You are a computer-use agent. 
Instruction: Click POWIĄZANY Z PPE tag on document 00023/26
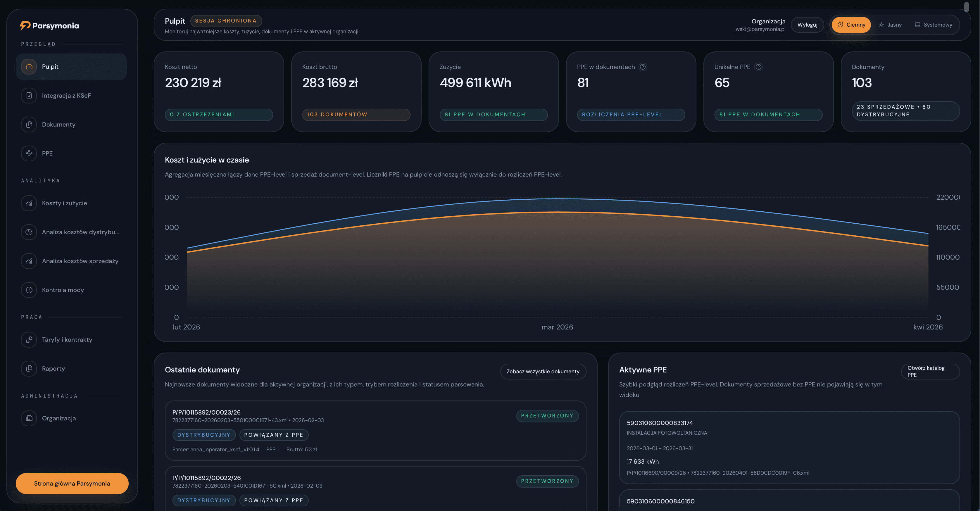(x=274, y=435)
